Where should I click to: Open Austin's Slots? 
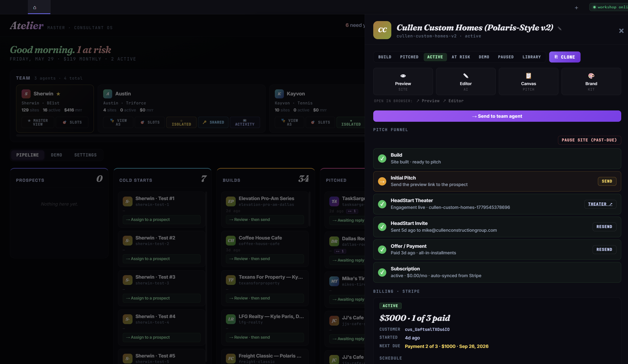[150, 122]
